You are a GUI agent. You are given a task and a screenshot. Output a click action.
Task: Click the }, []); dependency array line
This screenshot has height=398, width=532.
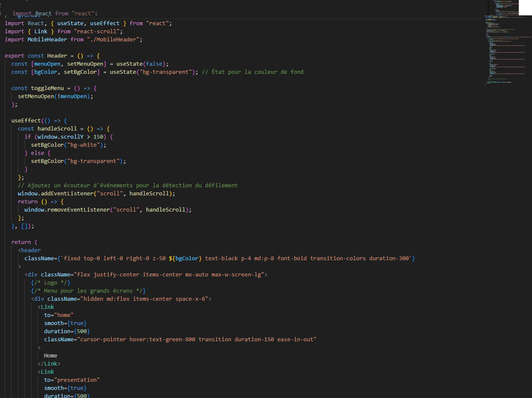pyautogui.click(x=23, y=226)
